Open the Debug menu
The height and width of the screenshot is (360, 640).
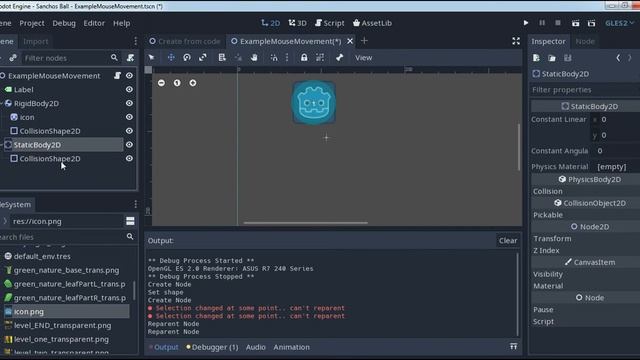click(64, 23)
